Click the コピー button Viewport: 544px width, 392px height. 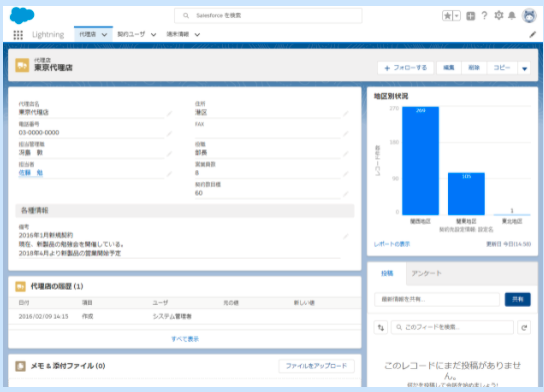pyautogui.click(x=502, y=68)
